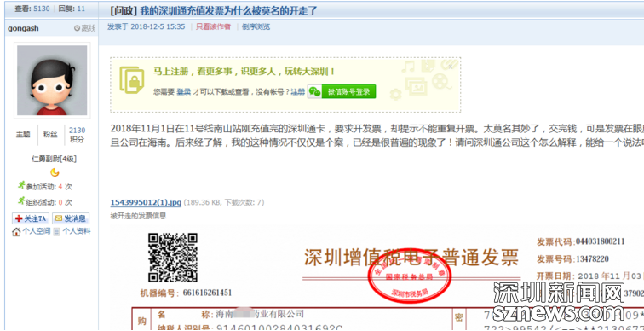Click the runner icon beside 组织活动
Viewport: 644px width, 331px height.
click(21, 201)
